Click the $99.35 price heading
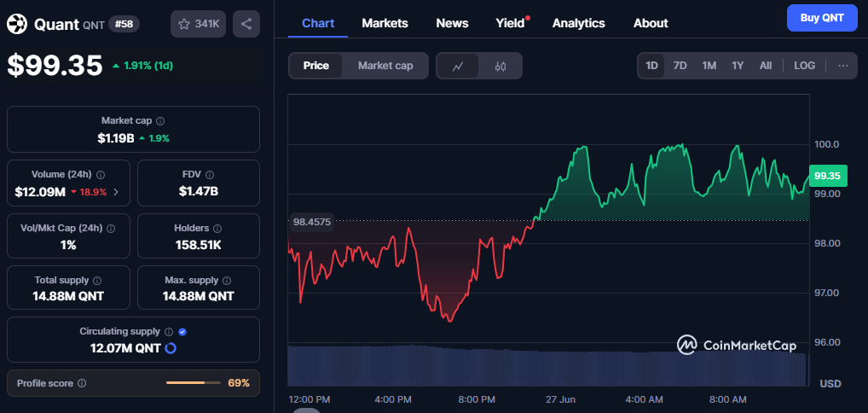The height and width of the screenshot is (413, 868). click(55, 66)
